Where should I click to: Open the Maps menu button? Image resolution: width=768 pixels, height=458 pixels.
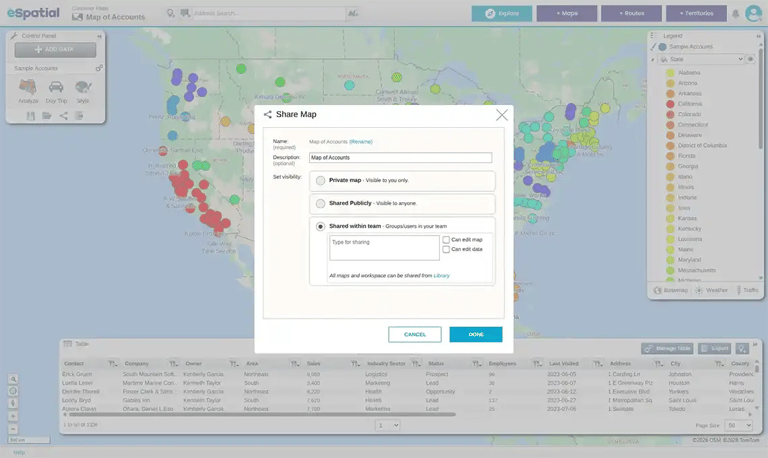567,13
